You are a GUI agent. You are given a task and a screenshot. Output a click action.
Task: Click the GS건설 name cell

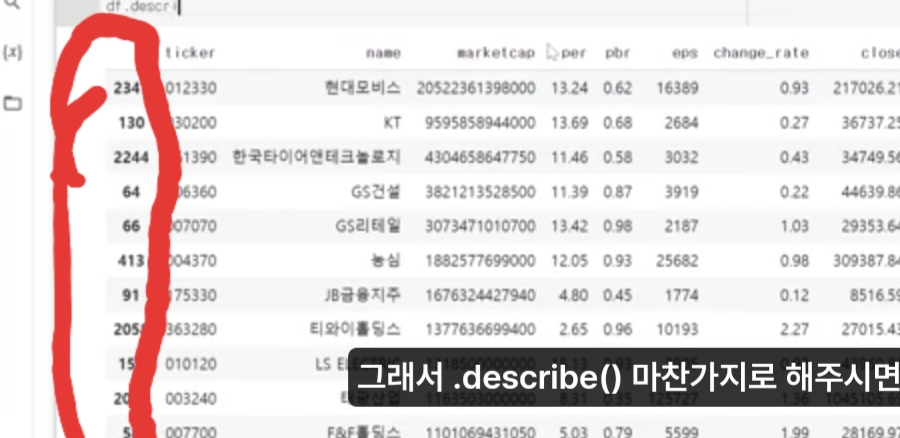[x=376, y=192]
